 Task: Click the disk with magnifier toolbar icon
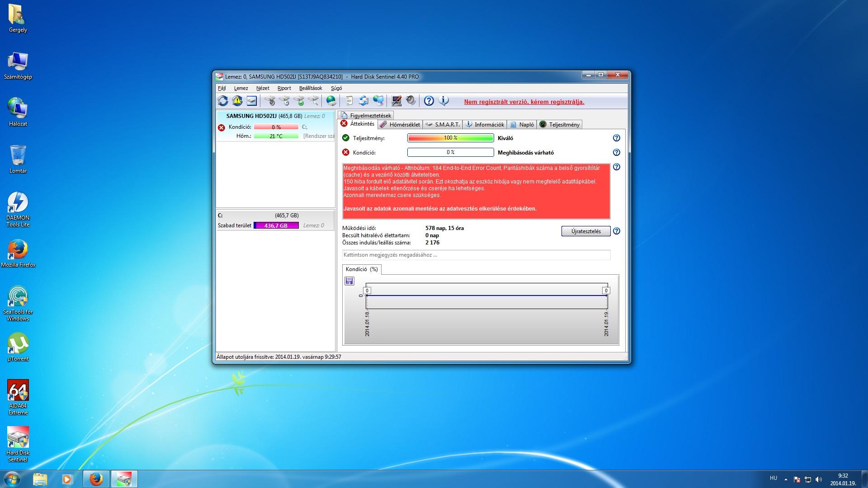click(314, 101)
